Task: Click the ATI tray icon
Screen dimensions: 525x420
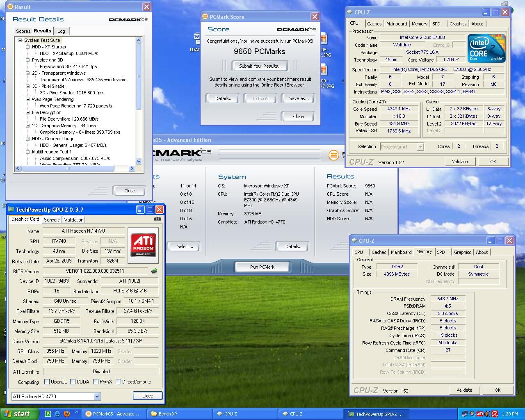Action: 479,414
